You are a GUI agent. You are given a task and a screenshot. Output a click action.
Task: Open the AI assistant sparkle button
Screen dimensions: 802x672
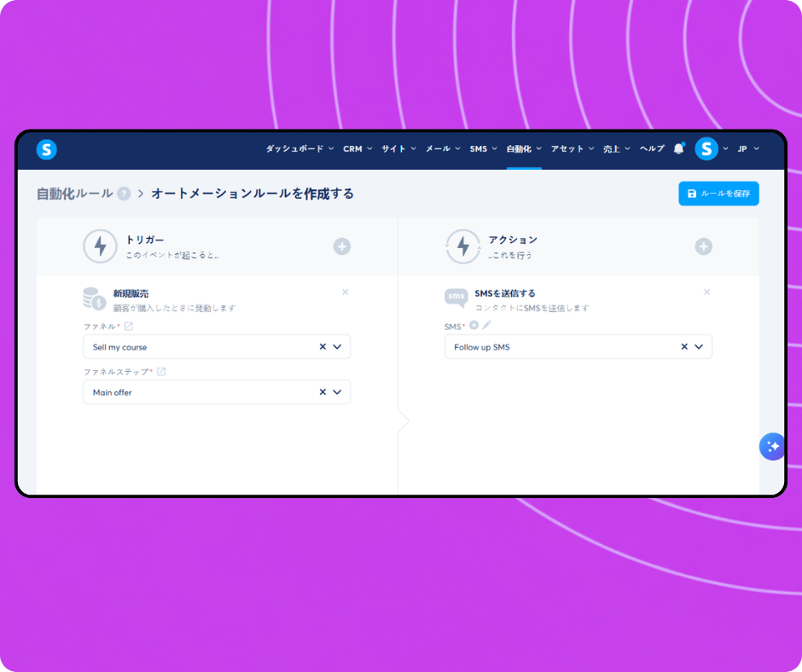tap(772, 447)
